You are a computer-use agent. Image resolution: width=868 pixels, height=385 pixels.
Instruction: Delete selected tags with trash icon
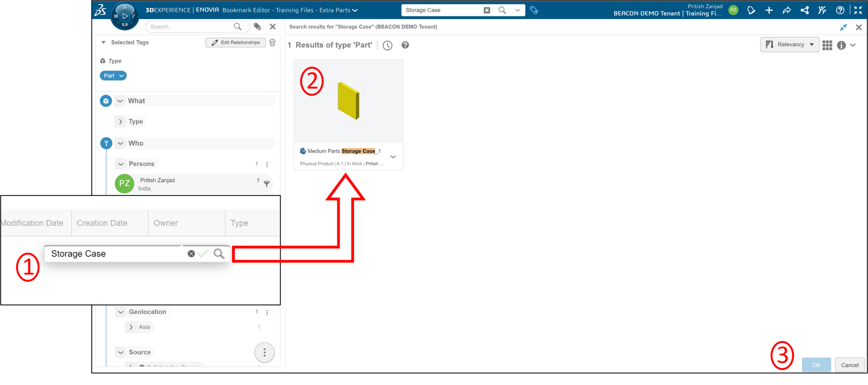(273, 42)
